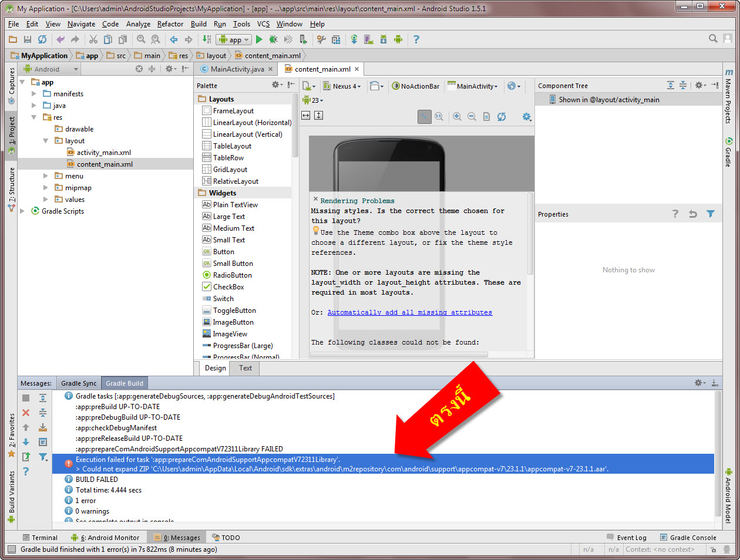Click the Messages panel vertical scrollbar

coord(718,454)
